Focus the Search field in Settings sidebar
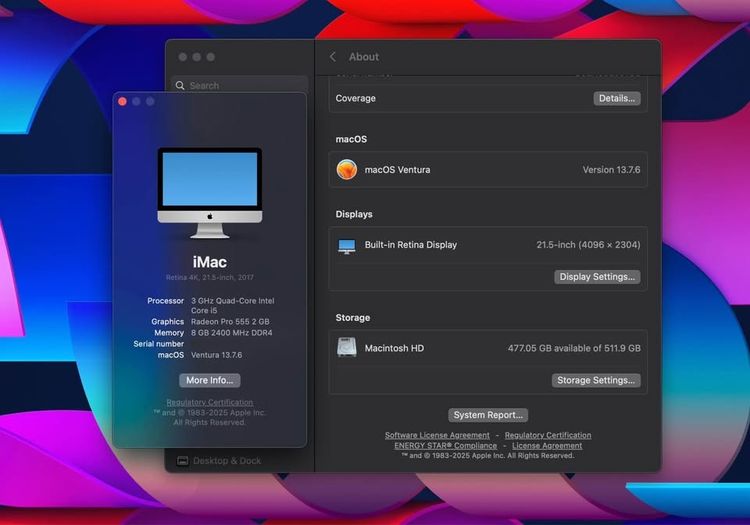Screen dimensions: 750x525 (240, 85)
